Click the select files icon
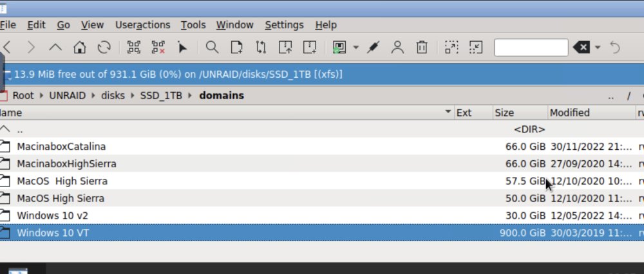 pos(133,48)
